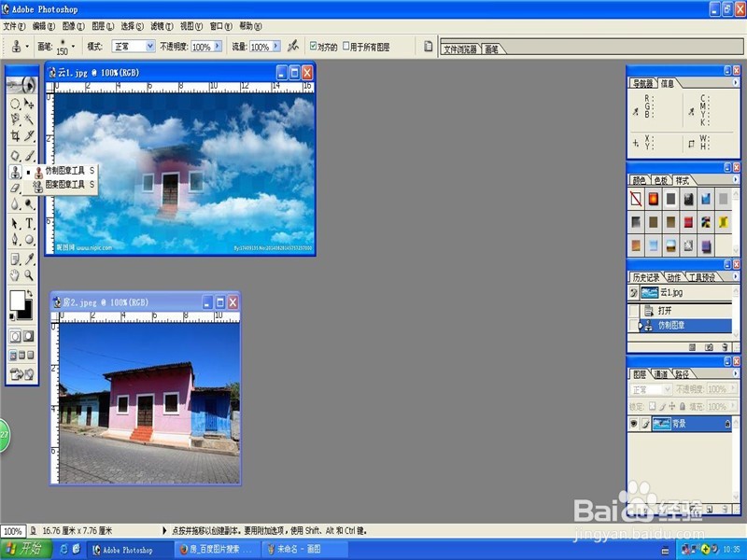Select the Type (T) tool
Image resolution: width=747 pixels, height=560 pixels.
tap(29, 223)
